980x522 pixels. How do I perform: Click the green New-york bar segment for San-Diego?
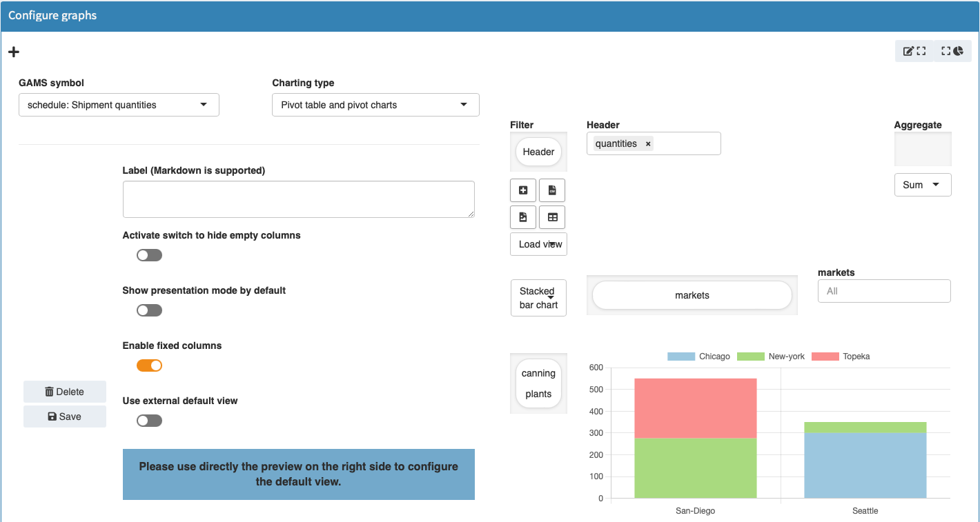696,468
